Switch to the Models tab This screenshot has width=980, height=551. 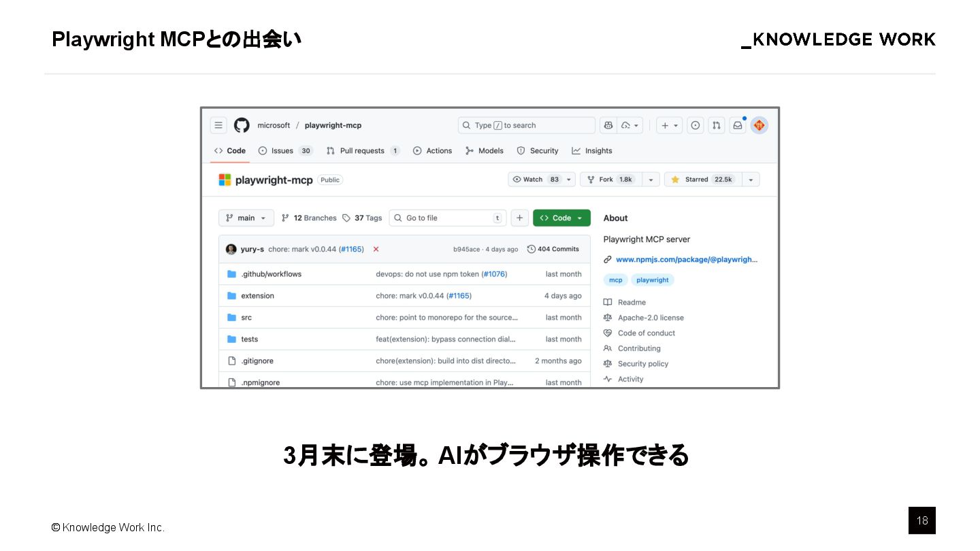coord(484,151)
